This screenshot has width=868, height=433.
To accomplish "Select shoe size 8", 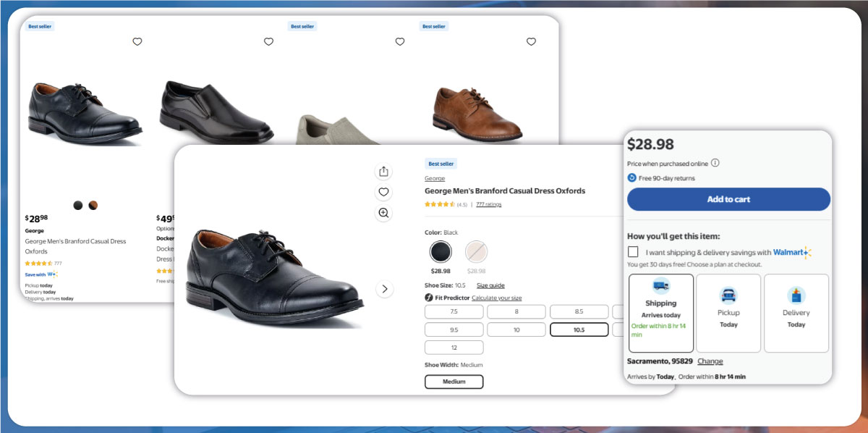I will click(516, 312).
